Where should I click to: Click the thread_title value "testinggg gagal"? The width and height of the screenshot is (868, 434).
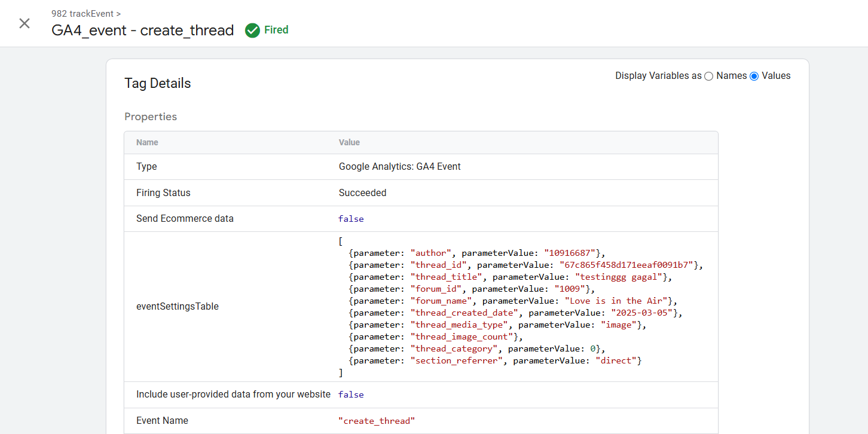pyautogui.click(x=619, y=277)
